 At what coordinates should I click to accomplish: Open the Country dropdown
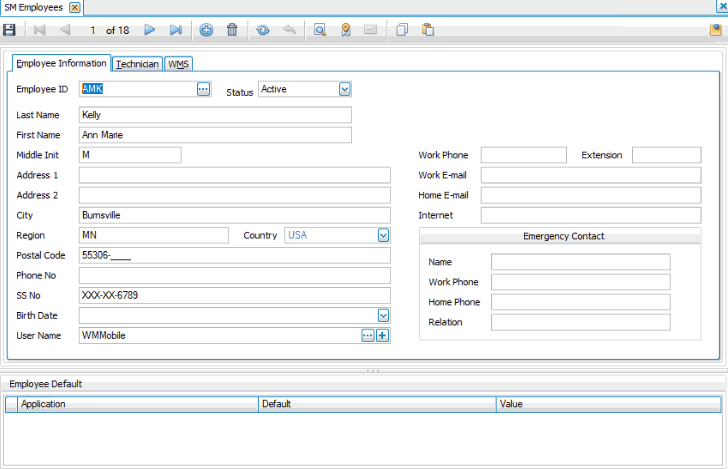[383, 235]
